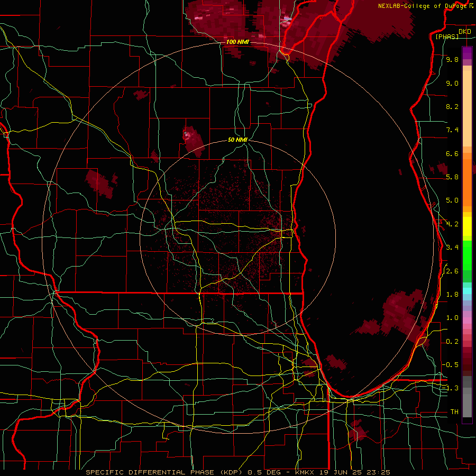Viewport: 476px width, 476px height.
Task: Click the yellow color bar segment
Action: [x=467, y=226]
